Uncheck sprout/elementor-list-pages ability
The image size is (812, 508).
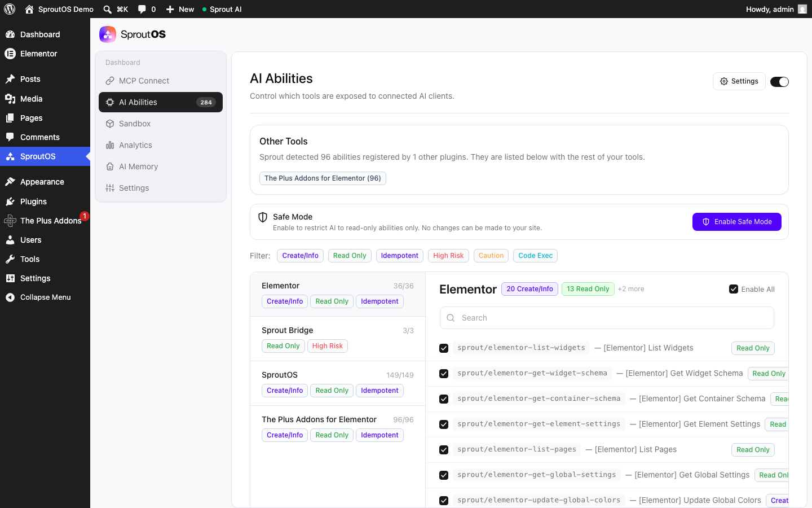pos(444,450)
